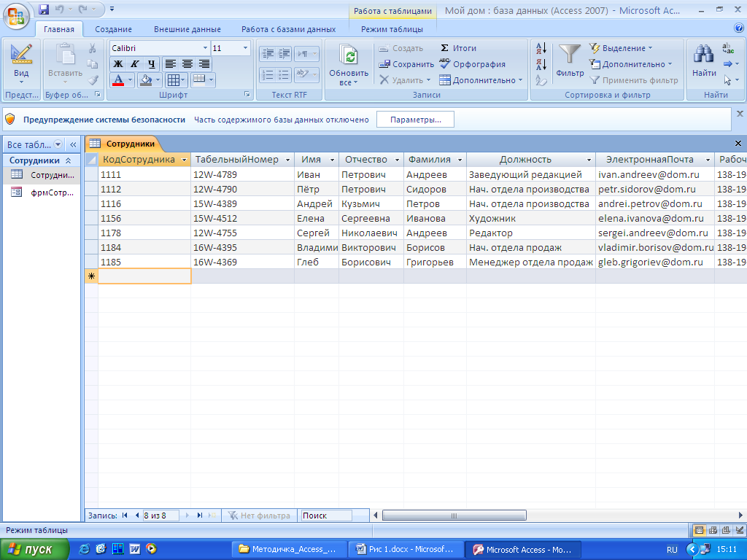Screen dimensions: 747x560
Task: Open Методичка_Access taskbar folder
Action: (x=289, y=549)
